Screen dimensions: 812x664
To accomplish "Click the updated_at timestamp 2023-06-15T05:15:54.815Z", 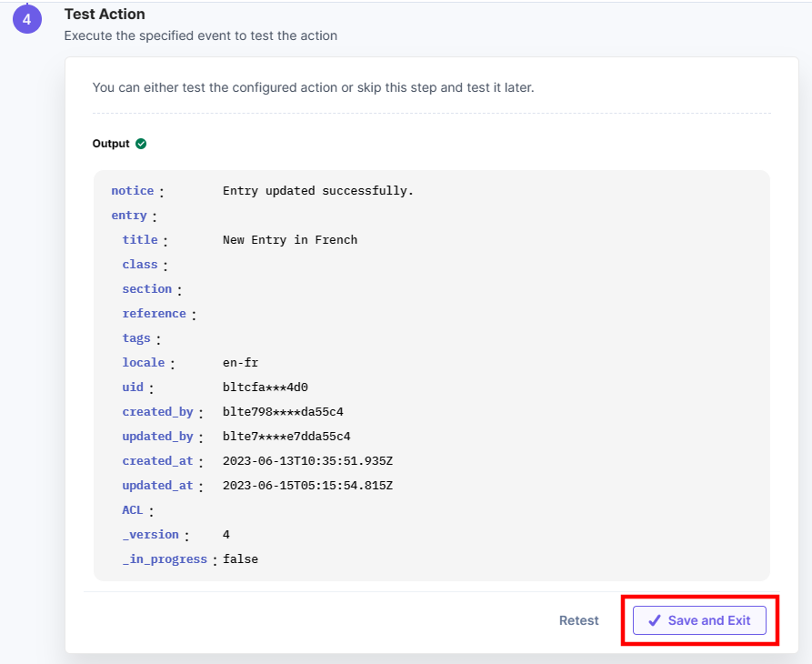I will coord(308,485).
